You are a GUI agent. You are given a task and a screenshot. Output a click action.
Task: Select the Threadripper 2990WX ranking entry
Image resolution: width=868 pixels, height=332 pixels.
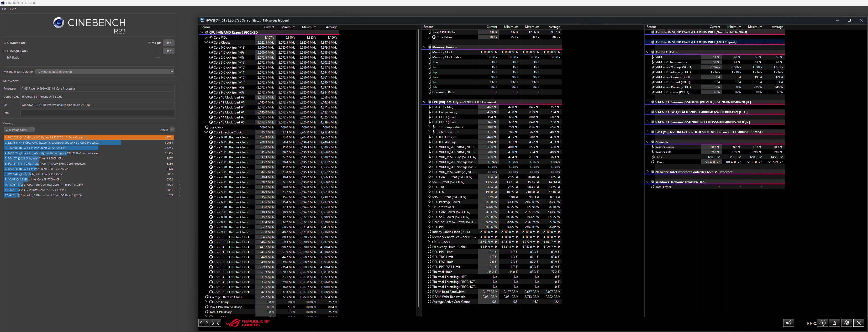click(x=89, y=143)
